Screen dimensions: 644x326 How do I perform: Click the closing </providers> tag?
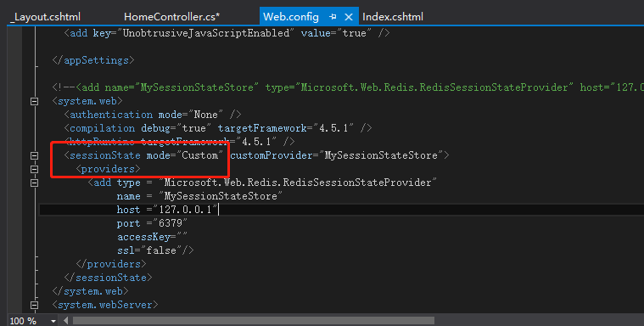pyautogui.click(x=111, y=264)
